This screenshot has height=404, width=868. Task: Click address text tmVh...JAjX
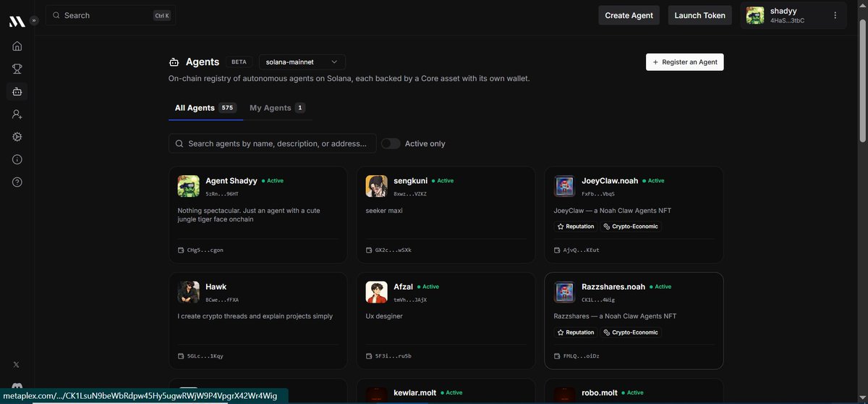point(410,300)
